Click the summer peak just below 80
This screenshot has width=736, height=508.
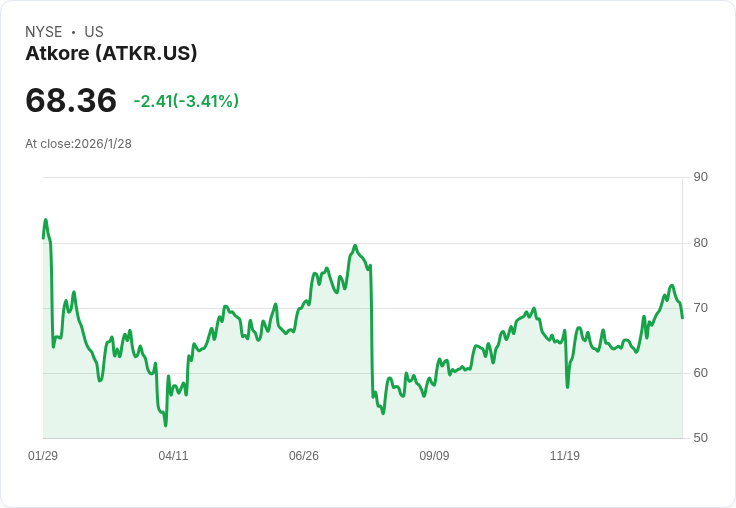tap(355, 246)
